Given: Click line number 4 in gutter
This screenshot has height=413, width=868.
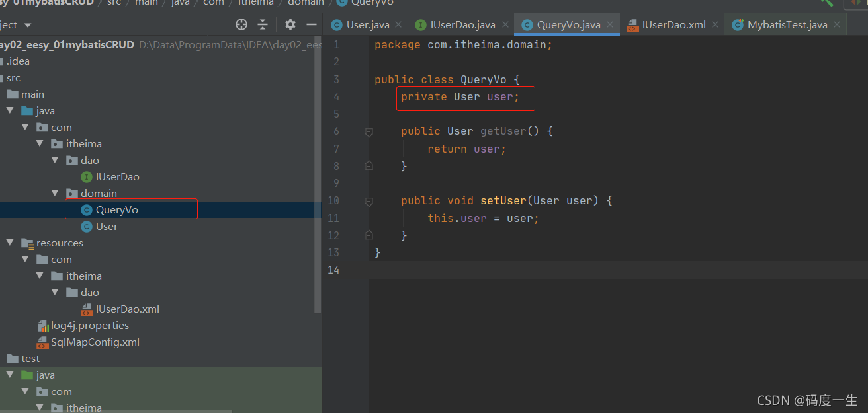Looking at the screenshot, I should click(x=336, y=96).
